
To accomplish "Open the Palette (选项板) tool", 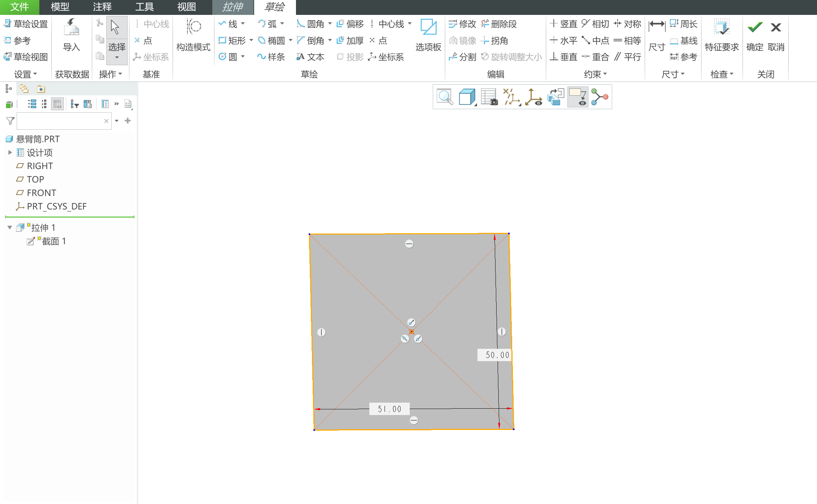I will point(428,35).
